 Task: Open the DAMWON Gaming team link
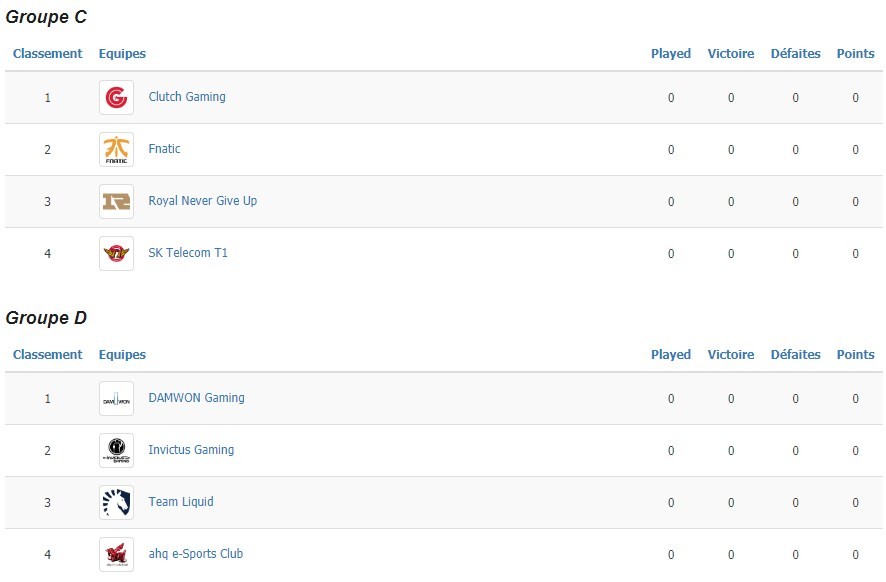click(x=197, y=398)
